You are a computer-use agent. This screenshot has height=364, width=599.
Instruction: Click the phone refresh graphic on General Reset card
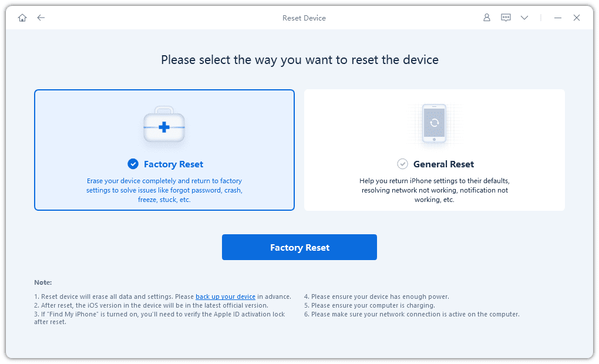435,124
